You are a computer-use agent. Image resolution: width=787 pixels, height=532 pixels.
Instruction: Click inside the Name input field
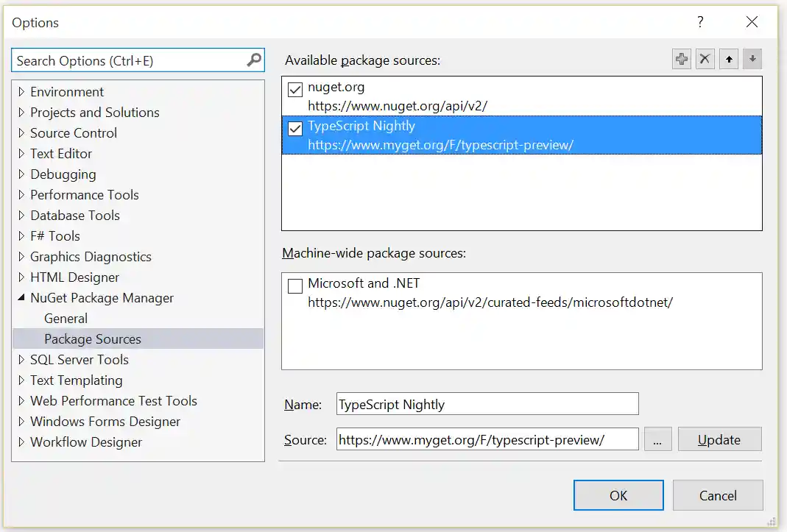pyautogui.click(x=486, y=403)
